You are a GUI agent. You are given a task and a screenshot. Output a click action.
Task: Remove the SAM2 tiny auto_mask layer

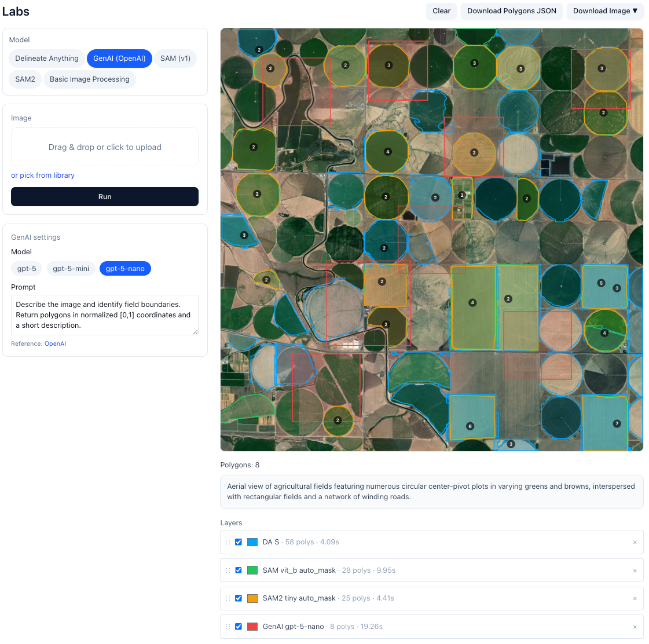(635, 599)
